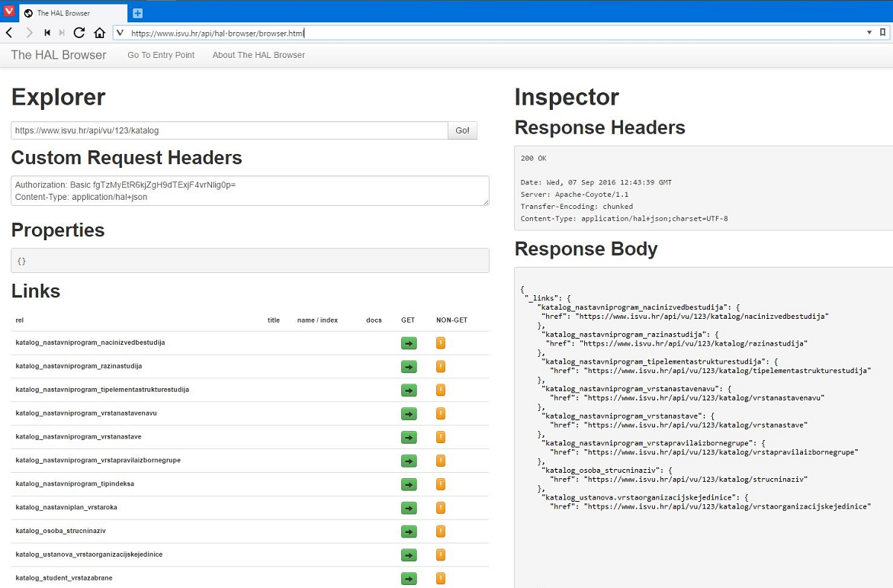NON-GET request for katalog_nastavniprogram_tipelementastrukturestudija

pos(440,390)
